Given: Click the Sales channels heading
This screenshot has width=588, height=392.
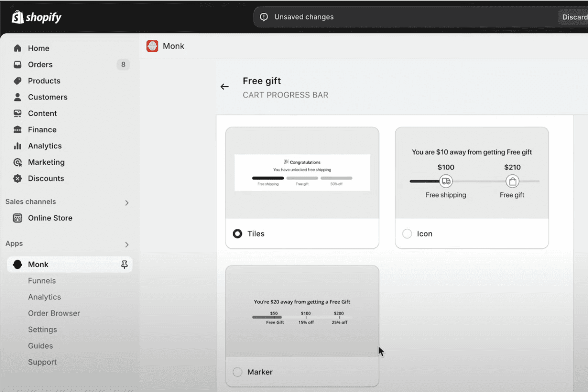Looking at the screenshot, I should (x=31, y=201).
